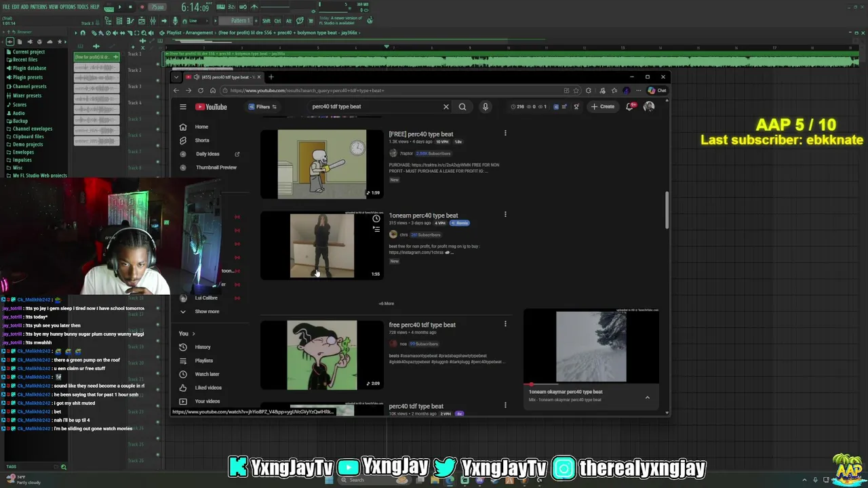Expand Recent files in FL browser
The width and height of the screenshot is (868, 488).
click(25, 60)
